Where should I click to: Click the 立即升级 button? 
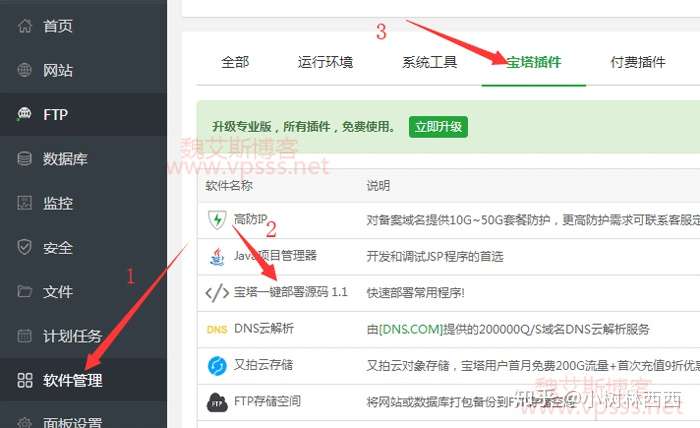click(x=438, y=127)
